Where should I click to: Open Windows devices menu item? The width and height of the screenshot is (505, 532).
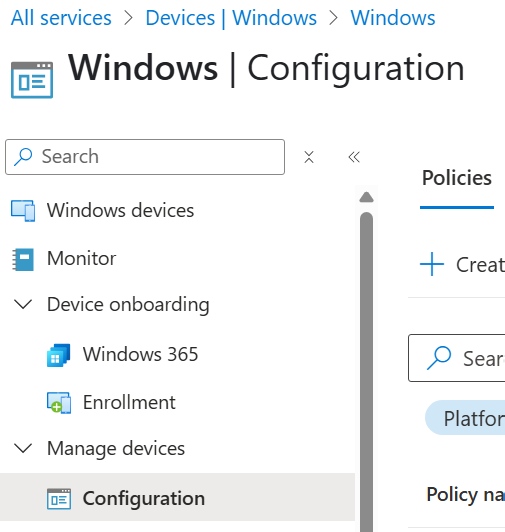pos(120,210)
